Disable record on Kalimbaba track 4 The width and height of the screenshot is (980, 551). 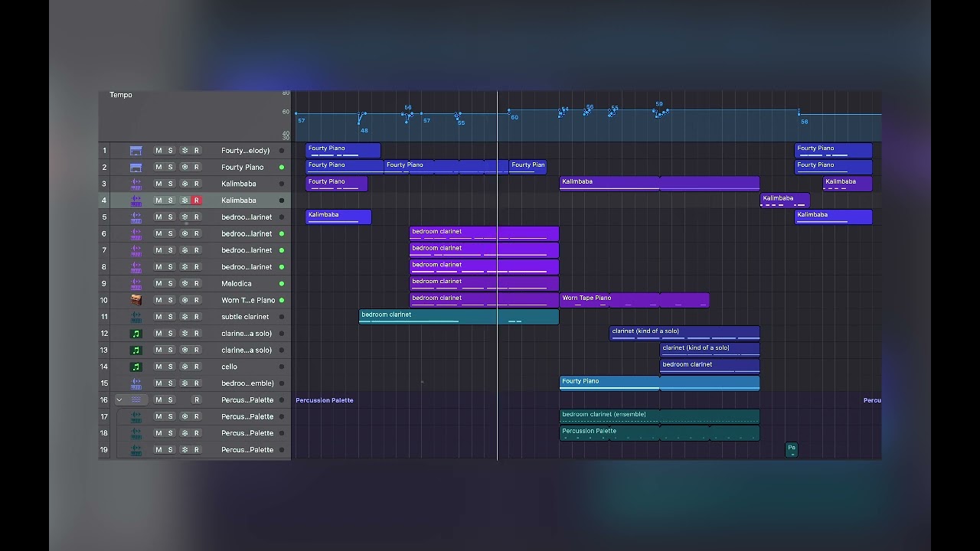(x=196, y=201)
